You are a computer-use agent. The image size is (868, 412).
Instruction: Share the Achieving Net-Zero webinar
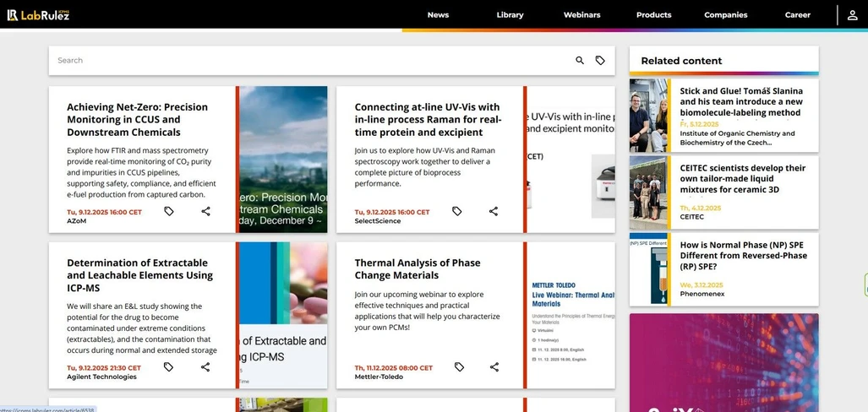click(205, 211)
